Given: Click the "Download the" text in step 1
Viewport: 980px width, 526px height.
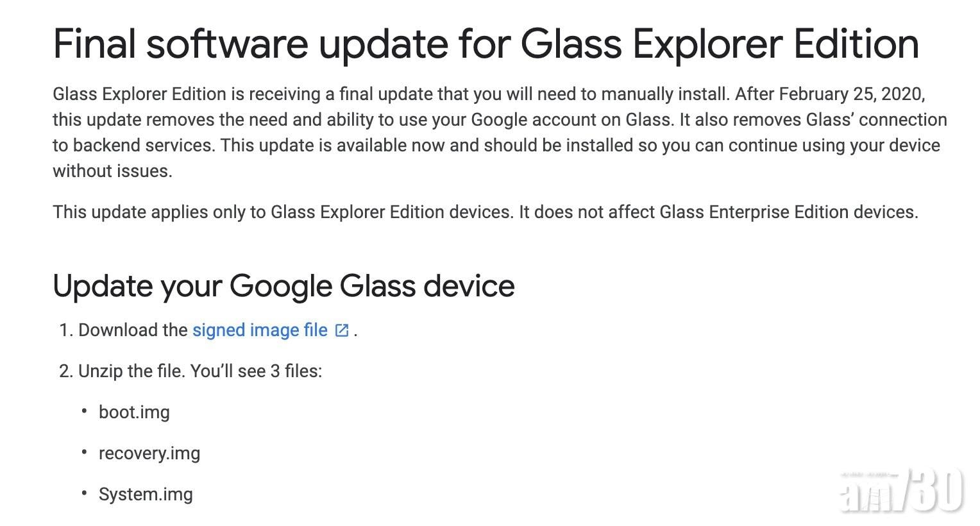Looking at the screenshot, I should coord(133,330).
